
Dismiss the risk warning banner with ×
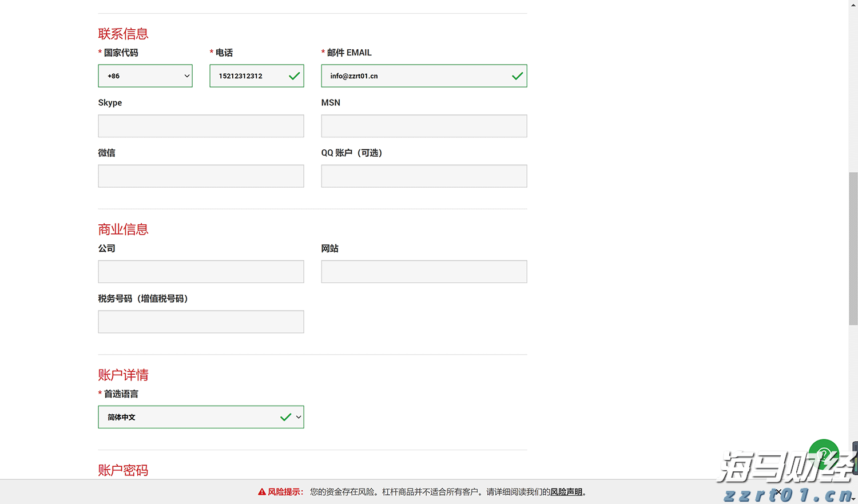click(779, 491)
